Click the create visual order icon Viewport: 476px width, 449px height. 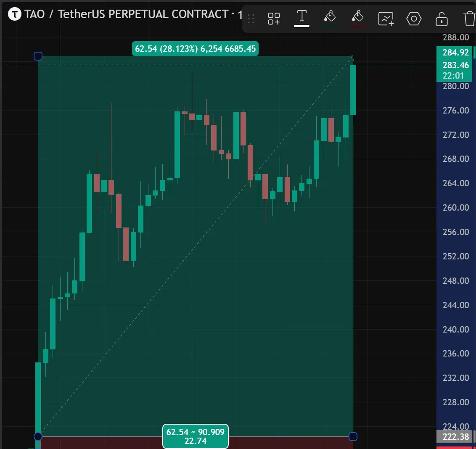click(386, 19)
